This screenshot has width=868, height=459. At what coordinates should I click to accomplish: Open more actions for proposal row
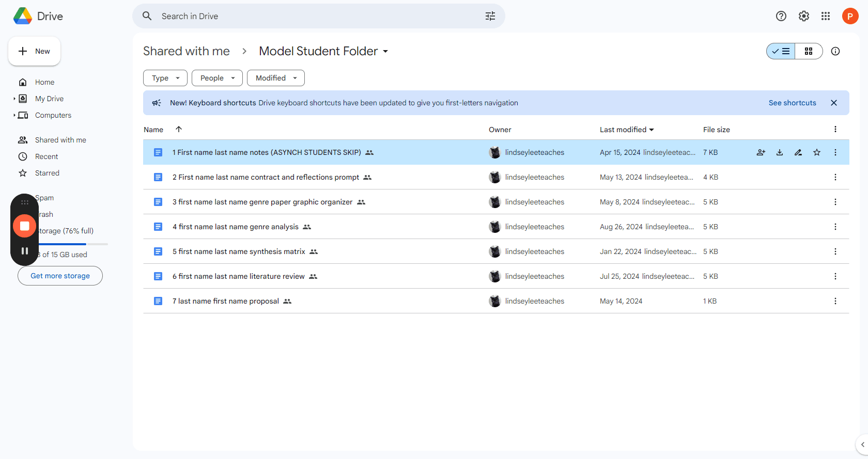tap(835, 301)
